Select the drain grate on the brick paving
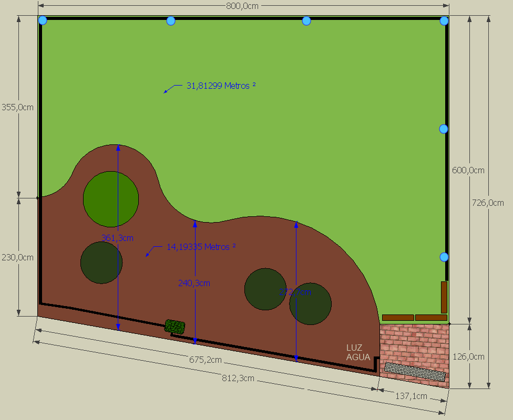The height and width of the screenshot is (420, 513). pyautogui.click(x=415, y=372)
